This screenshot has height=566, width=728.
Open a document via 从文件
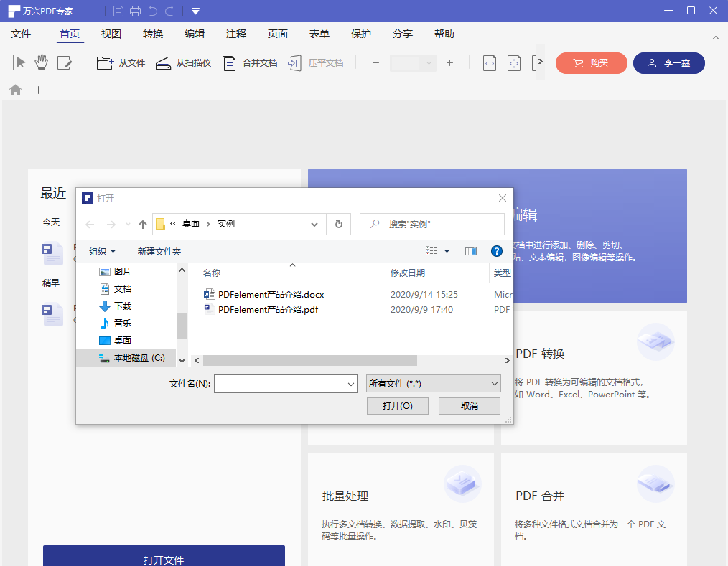pyautogui.click(x=120, y=63)
